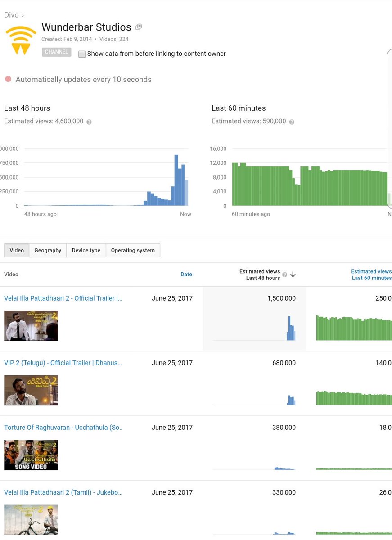Click the Last 60 minutes green bar chart

[311, 184]
